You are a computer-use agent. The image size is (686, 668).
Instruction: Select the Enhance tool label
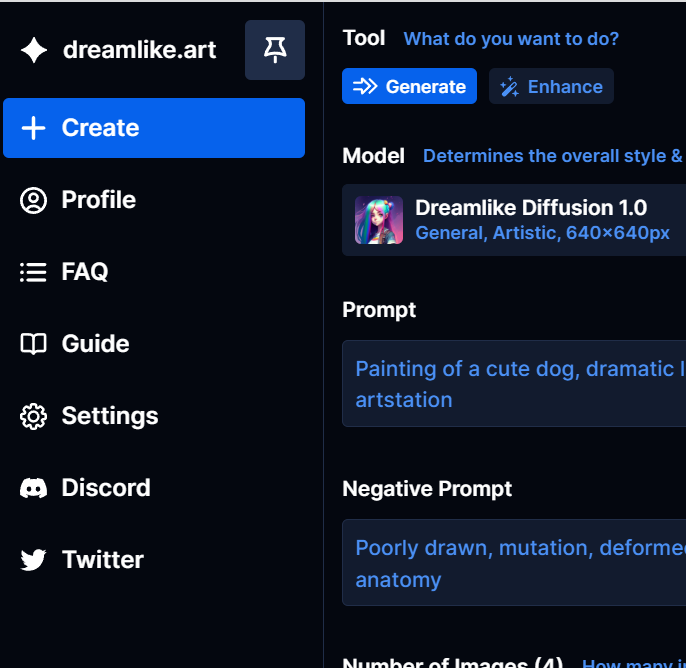click(565, 87)
